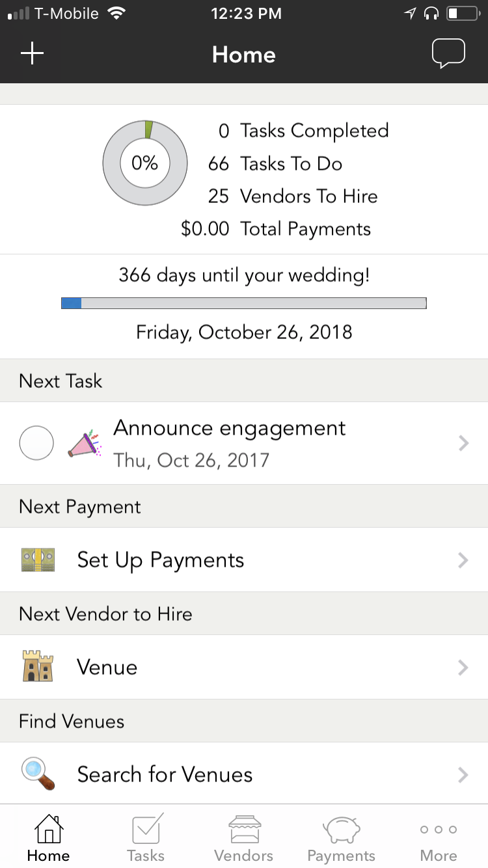Tap the magnifying glass search icon
488x868 pixels.
click(38, 774)
